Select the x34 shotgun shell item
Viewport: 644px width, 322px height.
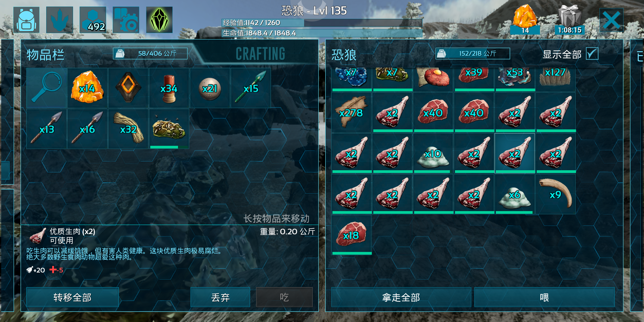(x=169, y=88)
